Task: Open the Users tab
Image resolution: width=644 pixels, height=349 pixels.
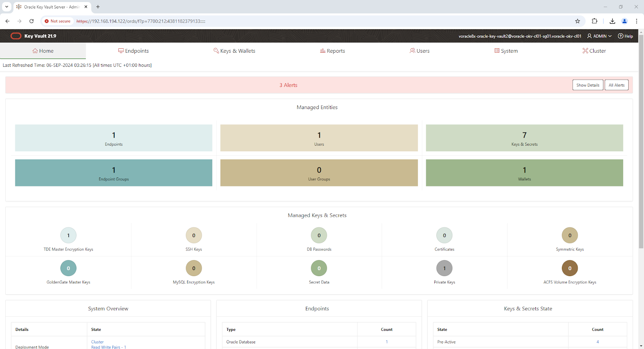Action: click(419, 51)
